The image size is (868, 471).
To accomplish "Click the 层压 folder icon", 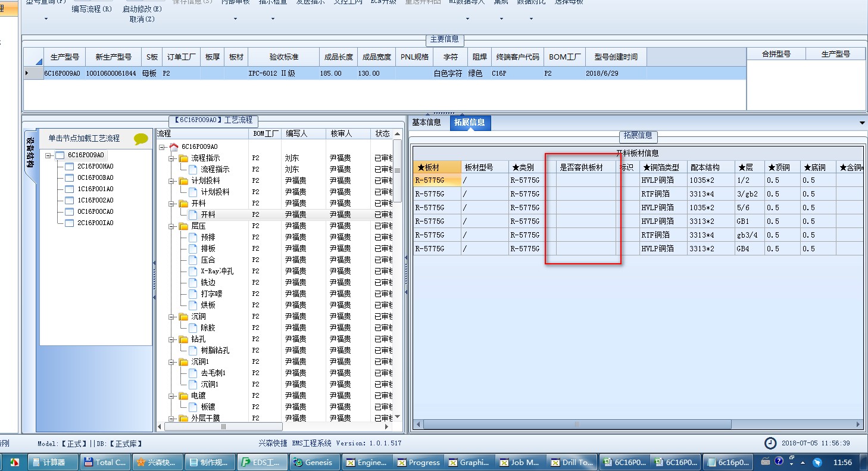I will click(x=184, y=226).
